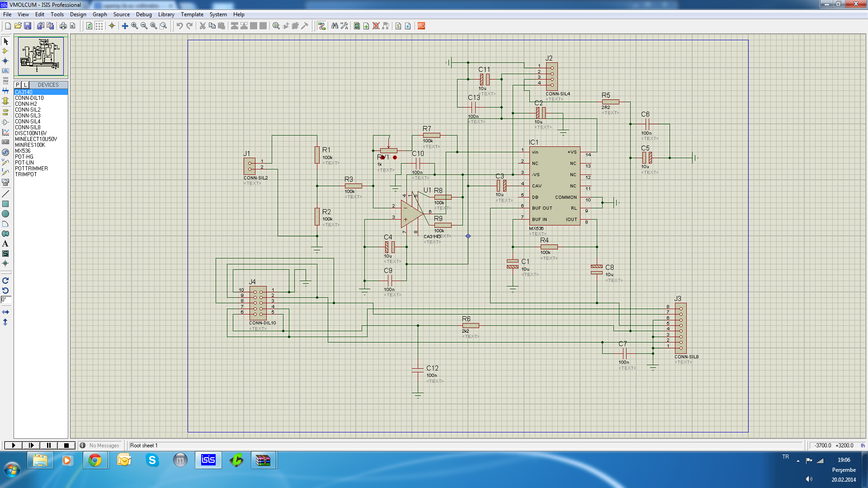
Task: Select the Device Pins mode tool
Action: (x=5, y=122)
